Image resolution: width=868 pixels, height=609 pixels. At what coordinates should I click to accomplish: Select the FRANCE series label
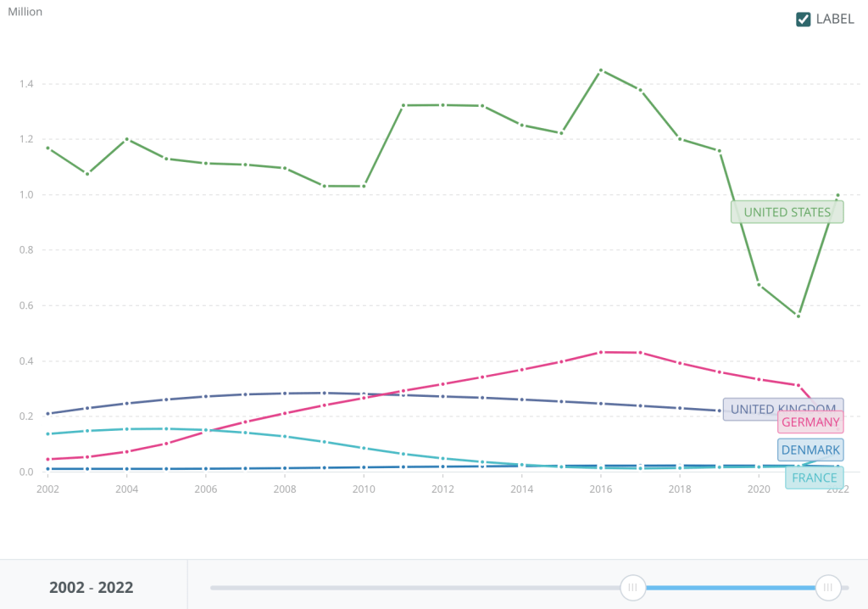point(814,478)
